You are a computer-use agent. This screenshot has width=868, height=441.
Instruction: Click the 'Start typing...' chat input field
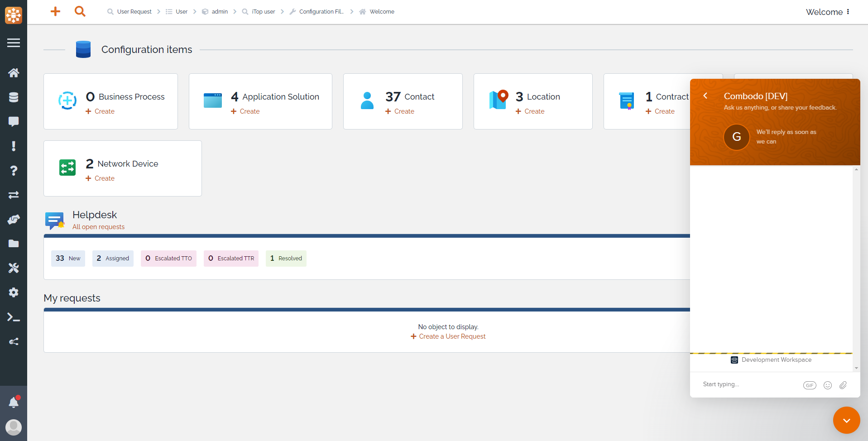tap(747, 384)
